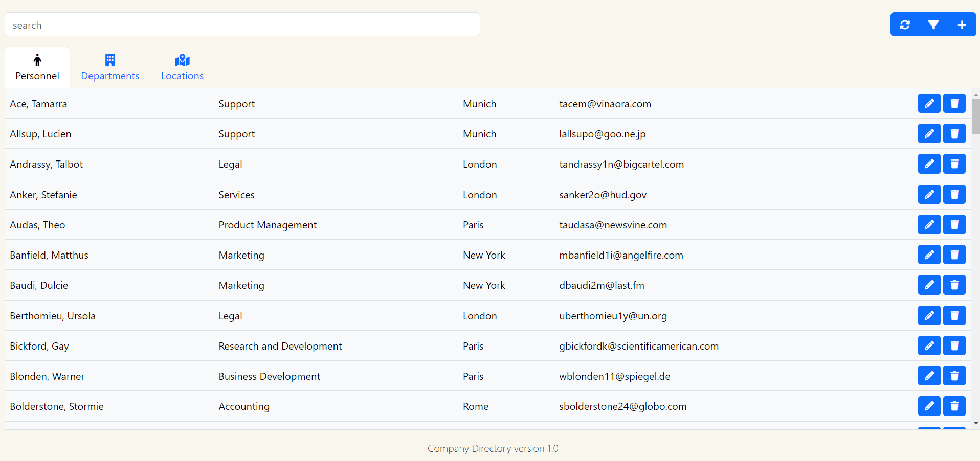Delete Blonden, Warner record
The height and width of the screenshot is (461, 980).
pyautogui.click(x=954, y=376)
